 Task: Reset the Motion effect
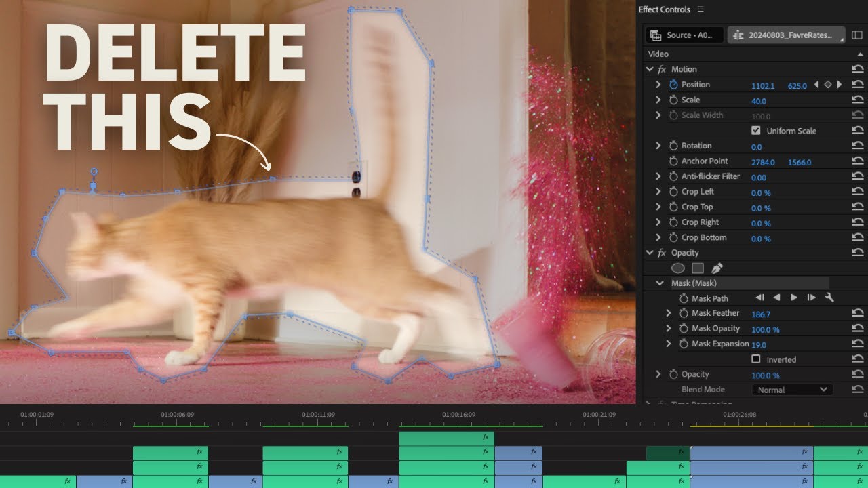pyautogui.click(x=857, y=69)
